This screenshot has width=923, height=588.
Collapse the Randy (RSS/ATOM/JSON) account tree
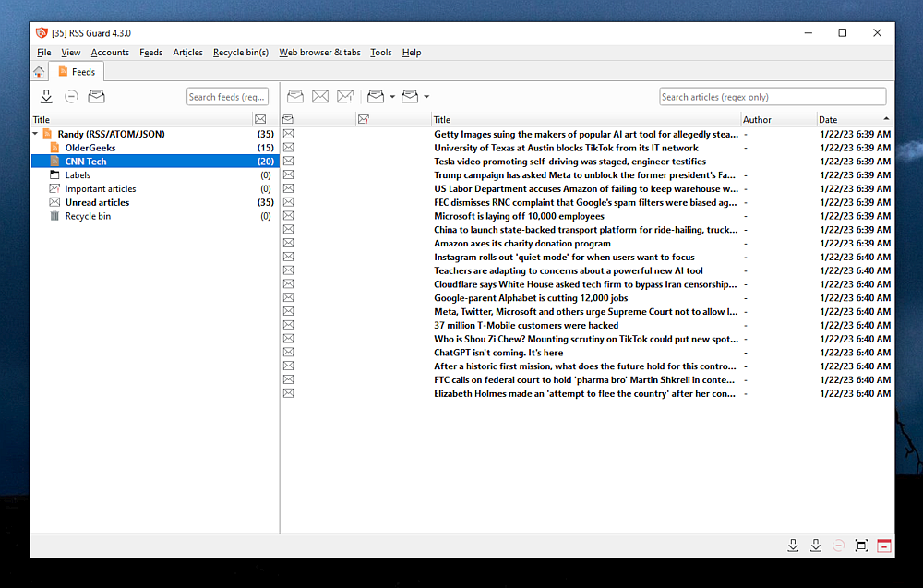coord(35,134)
